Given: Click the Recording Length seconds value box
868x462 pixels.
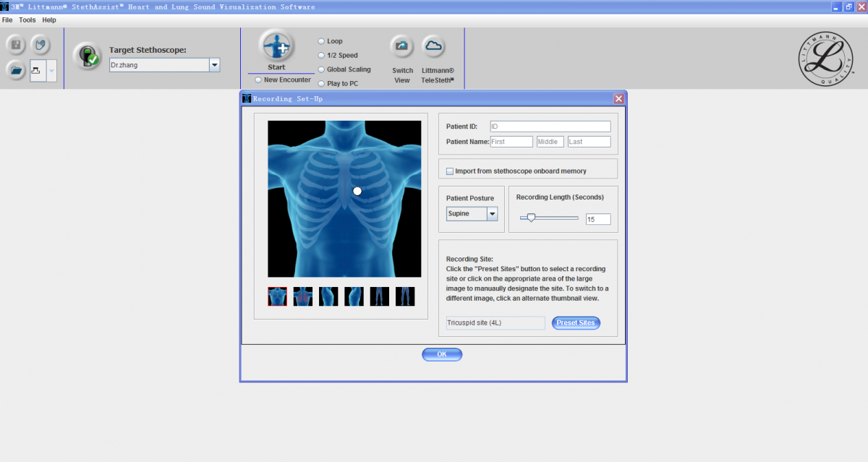Looking at the screenshot, I should pyautogui.click(x=598, y=219).
